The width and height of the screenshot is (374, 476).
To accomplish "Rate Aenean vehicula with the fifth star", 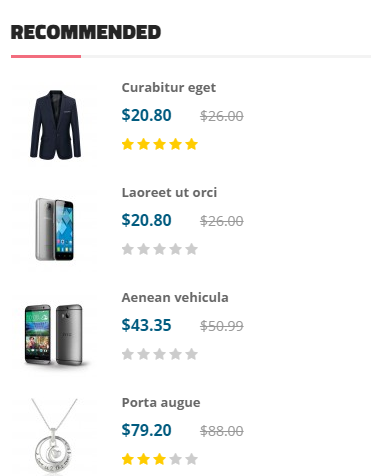I will 192,354.
